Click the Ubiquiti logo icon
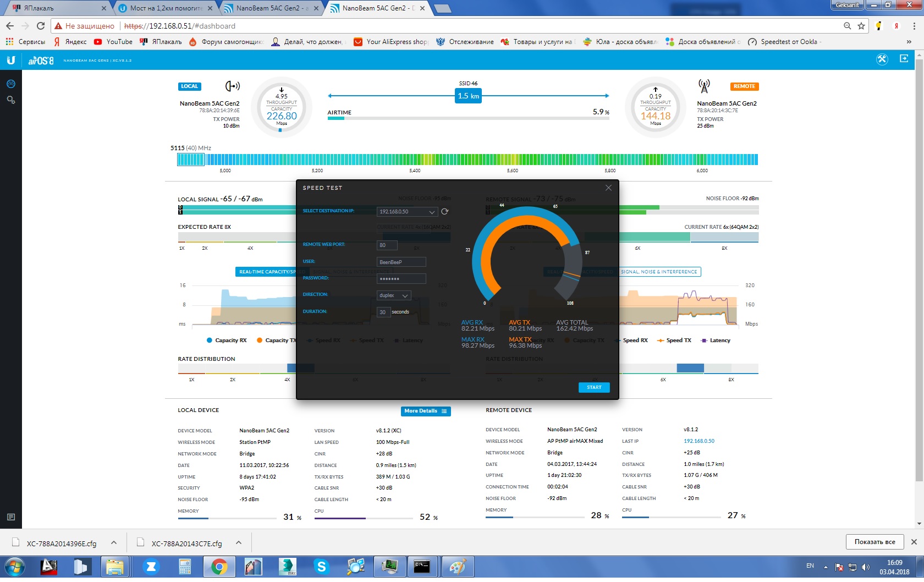924x582 pixels. coord(10,61)
